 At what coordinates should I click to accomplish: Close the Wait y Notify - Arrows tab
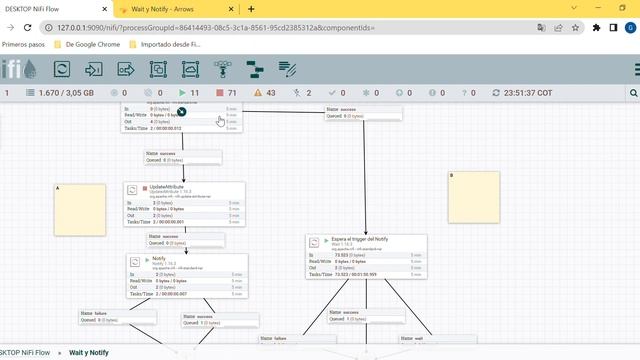231,9
